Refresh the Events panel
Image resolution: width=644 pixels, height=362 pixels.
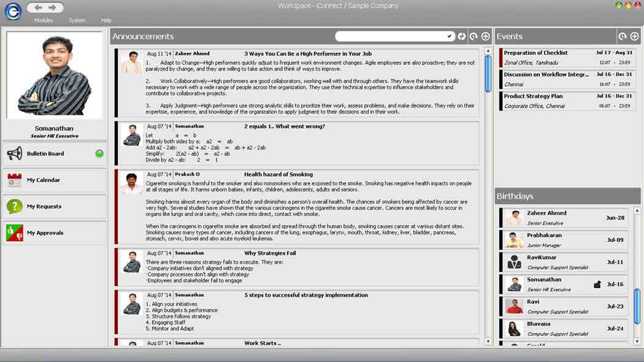coord(623,37)
